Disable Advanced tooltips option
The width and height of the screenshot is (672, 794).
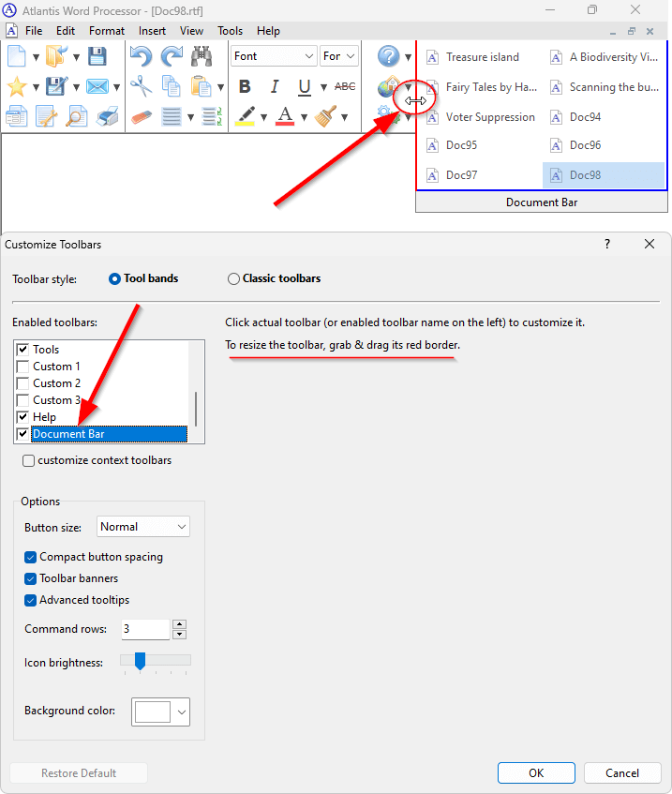pos(30,600)
